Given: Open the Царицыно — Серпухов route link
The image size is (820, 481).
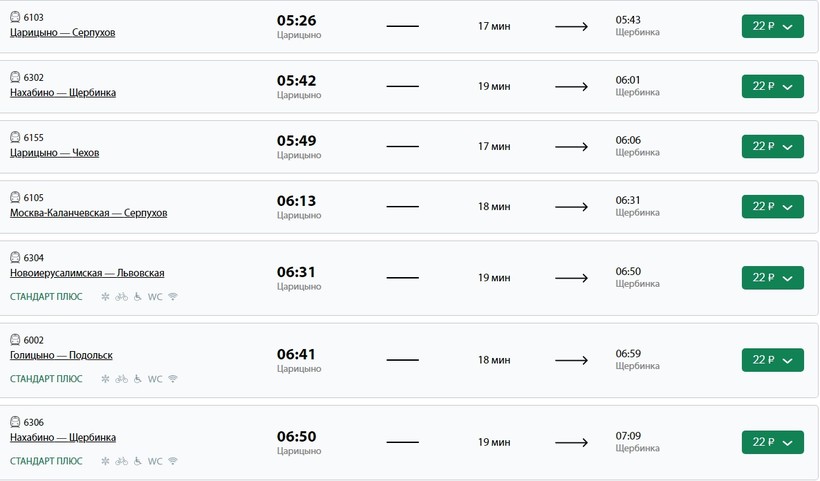Looking at the screenshot, I should (62, 33).
